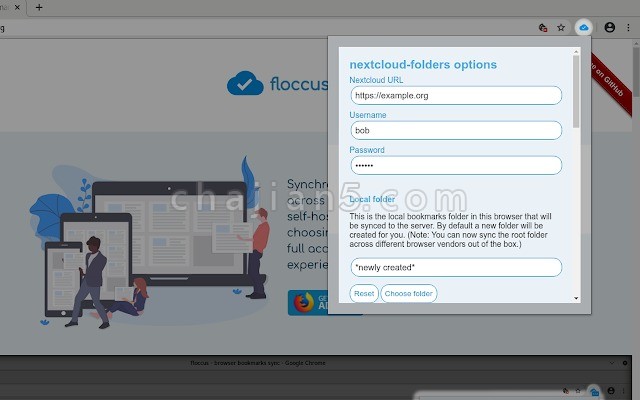
Task: Click the floccus cloud extension icon
Action: coord(584,28)
